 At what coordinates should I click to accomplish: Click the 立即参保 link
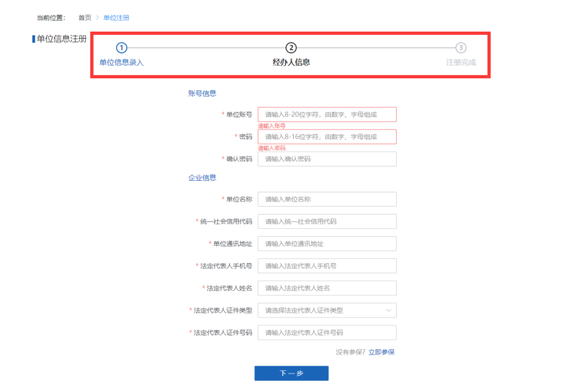[381, 352]
